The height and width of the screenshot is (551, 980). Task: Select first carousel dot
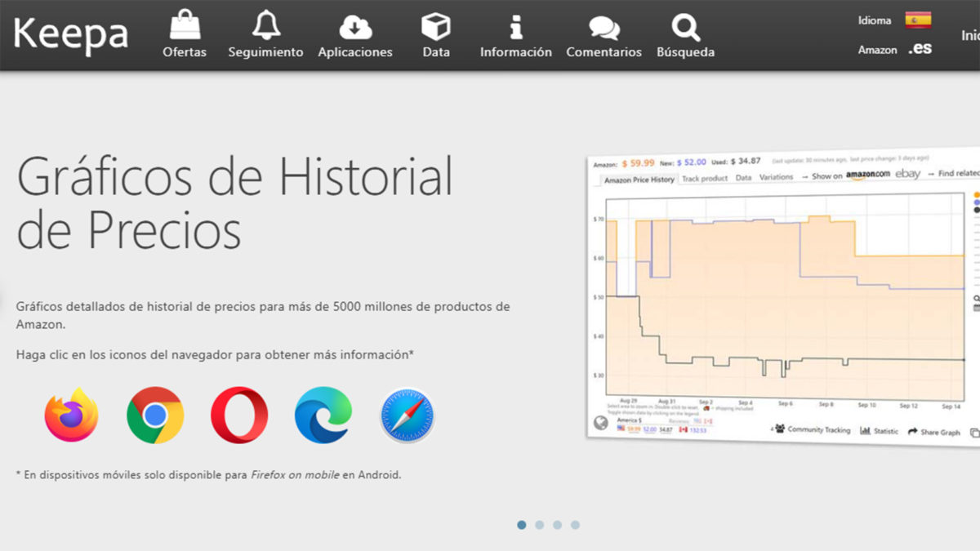click(x=522, y=525)
